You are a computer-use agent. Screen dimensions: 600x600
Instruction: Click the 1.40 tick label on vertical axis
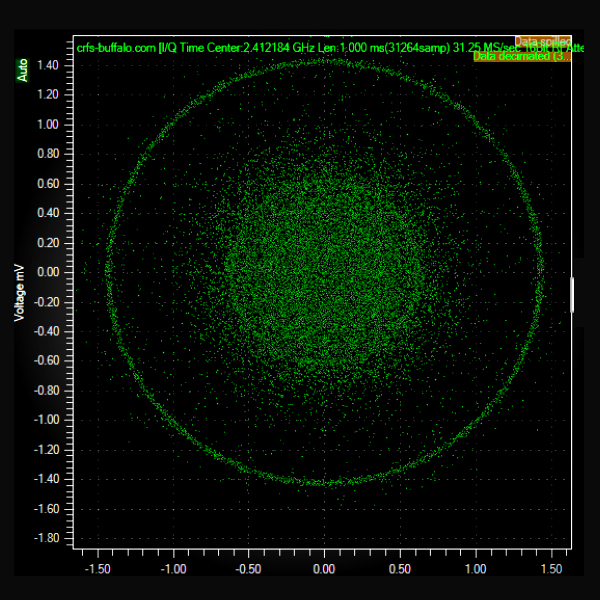48,65
